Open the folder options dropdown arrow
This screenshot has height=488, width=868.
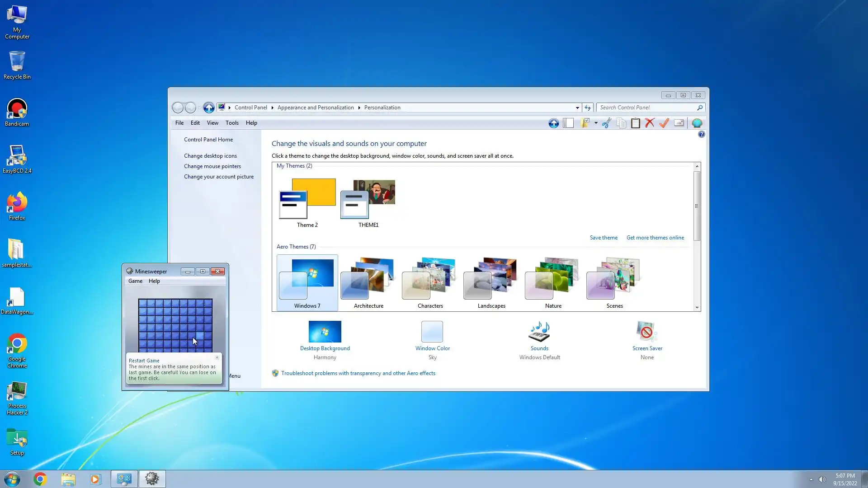click(x=596, y=123)
